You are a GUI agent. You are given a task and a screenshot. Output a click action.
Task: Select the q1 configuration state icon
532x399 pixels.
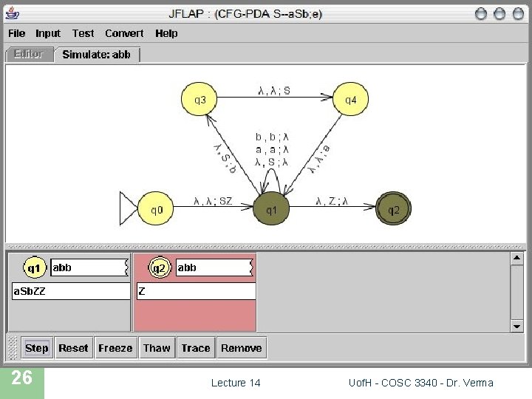pyautogui.click(x=34, y=267)
